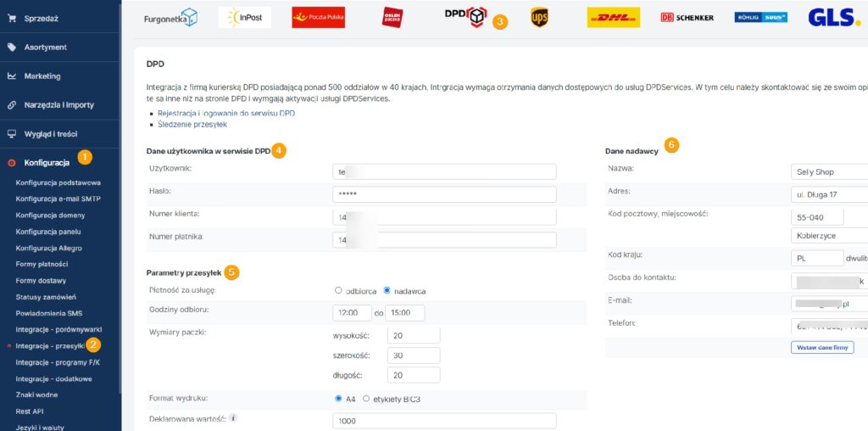Screen dimensions: 868x431
Task: Collapse the Konfiguracja sidebar section
Action: click(46, 162)
